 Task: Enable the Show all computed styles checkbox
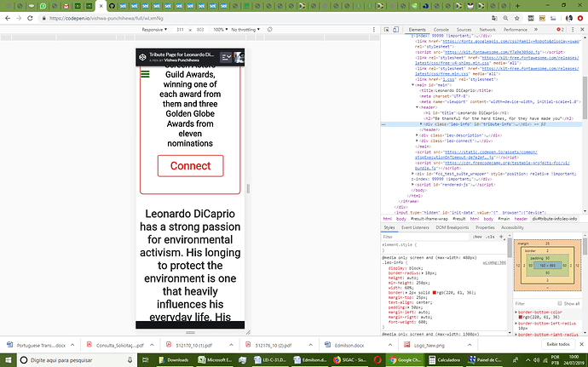point(560,303)
